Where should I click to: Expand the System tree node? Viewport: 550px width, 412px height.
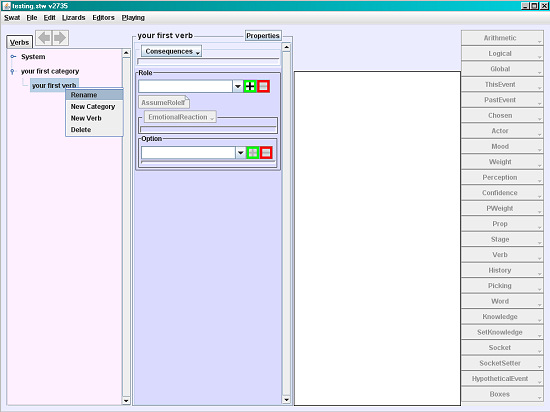13,56
